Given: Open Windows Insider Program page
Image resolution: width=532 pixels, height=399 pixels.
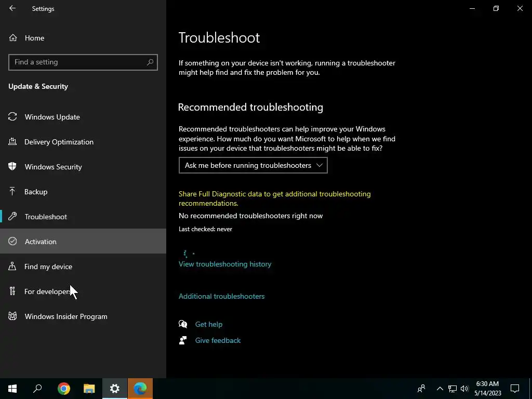Looking at the screenshot, I should click(83, 316).
